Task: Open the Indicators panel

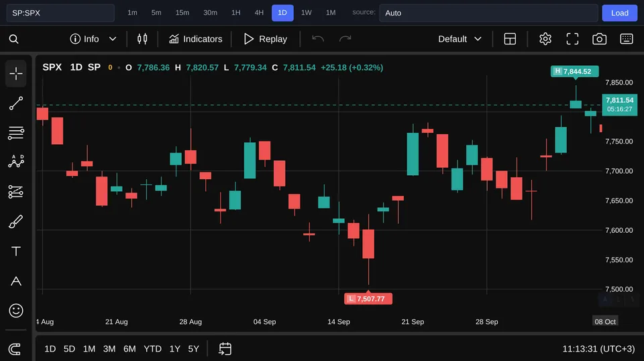Action: click(x=195, y=39)
